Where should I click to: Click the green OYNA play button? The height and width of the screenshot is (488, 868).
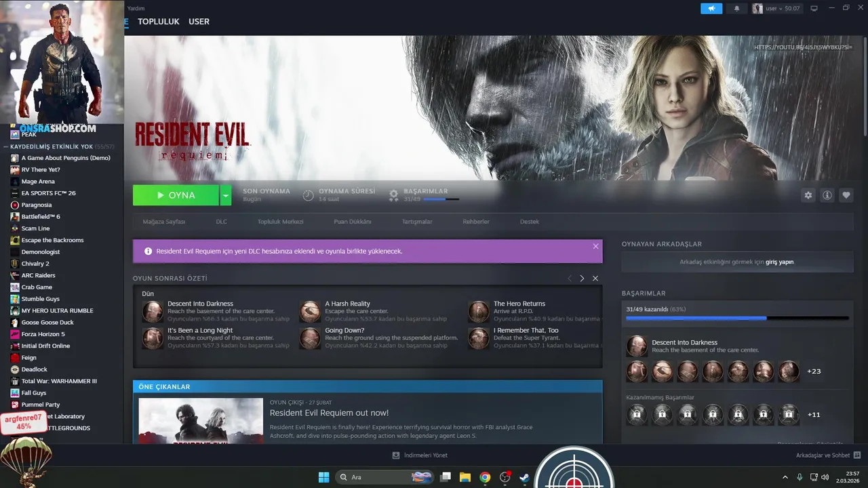(x=176, y=195)
